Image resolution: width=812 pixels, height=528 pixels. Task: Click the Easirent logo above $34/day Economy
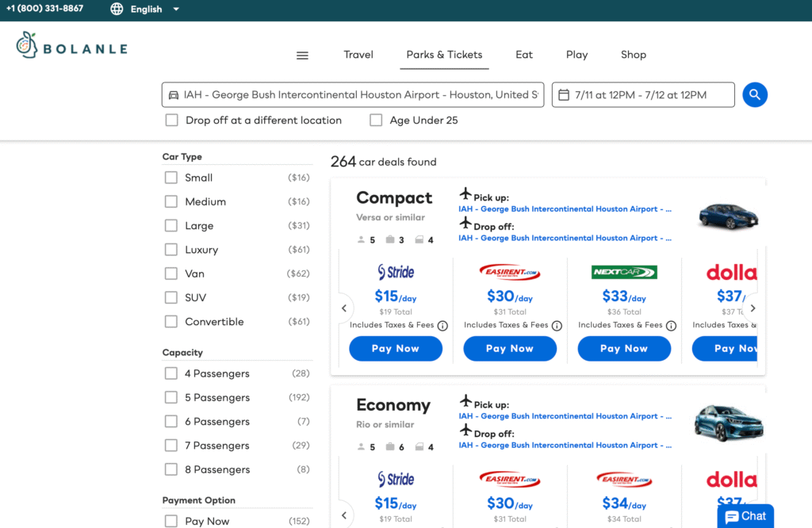(x=624, y=479)
